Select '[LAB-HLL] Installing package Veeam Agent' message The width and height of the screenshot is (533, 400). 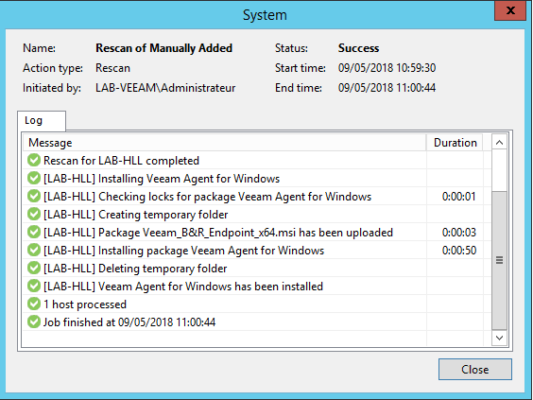[x=184, y=251]
